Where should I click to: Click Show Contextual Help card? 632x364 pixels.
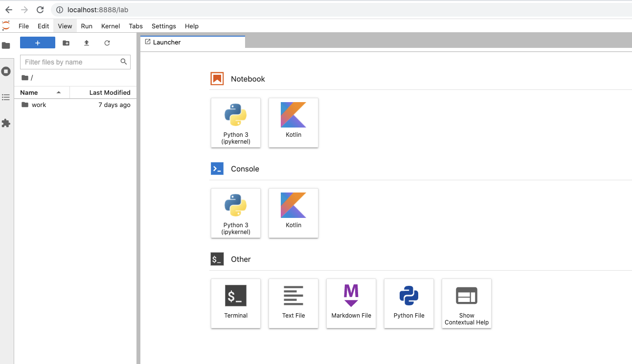coord(467,303)
